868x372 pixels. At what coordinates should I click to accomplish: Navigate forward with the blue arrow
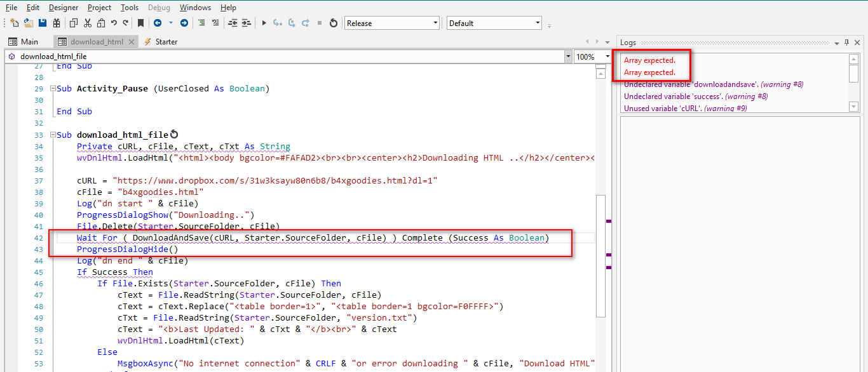click(184, 23)
